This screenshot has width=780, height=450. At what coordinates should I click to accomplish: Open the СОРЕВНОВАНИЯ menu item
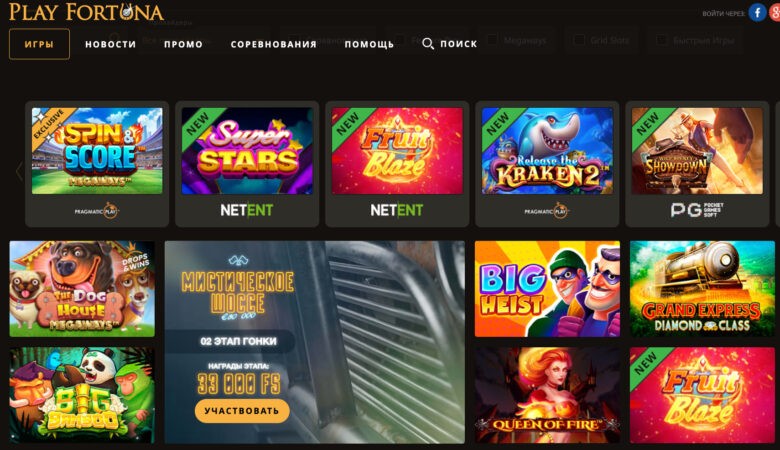274,44
